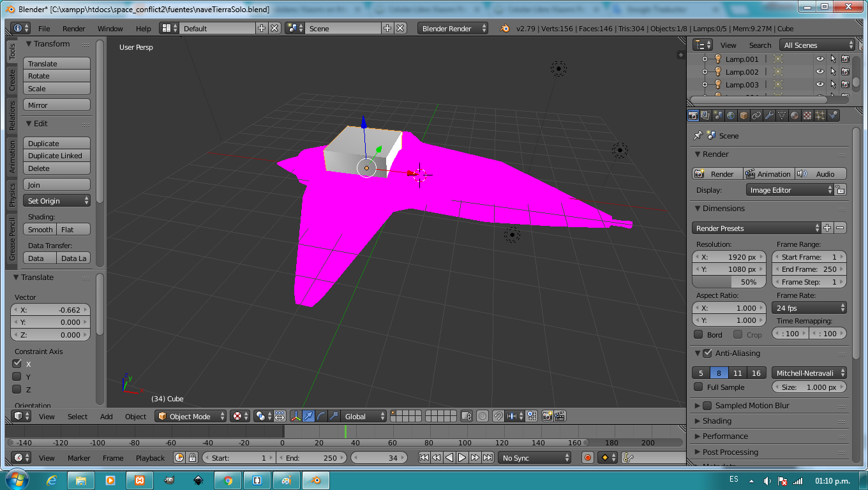Image resolution: width=868 pixels, height=490 pixels.
Task: Click the timeline frame range lock icon
Action: [191, 457]
